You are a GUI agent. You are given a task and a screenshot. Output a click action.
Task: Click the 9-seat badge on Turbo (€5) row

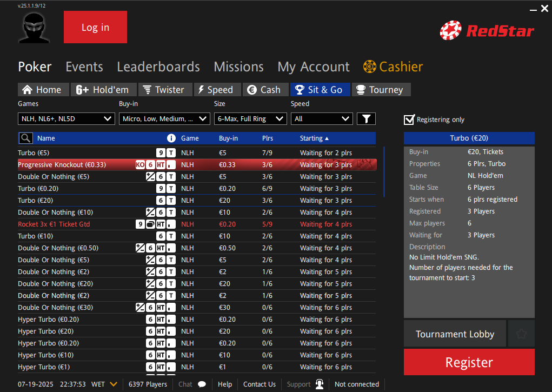[161, 152]
